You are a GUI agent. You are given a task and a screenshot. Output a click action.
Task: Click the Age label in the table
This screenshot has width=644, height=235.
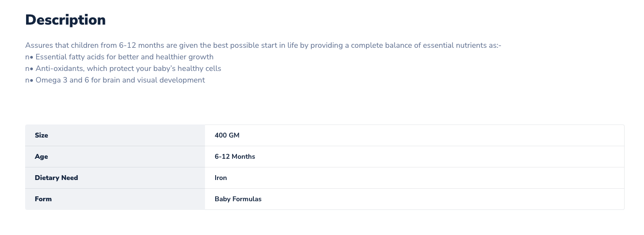(x=42, y=157)
